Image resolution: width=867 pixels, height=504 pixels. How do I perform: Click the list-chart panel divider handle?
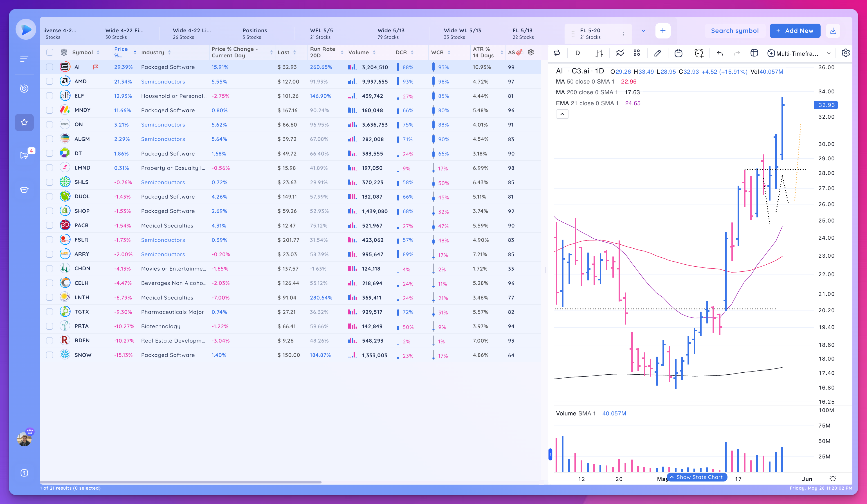[x=544, y=270]
